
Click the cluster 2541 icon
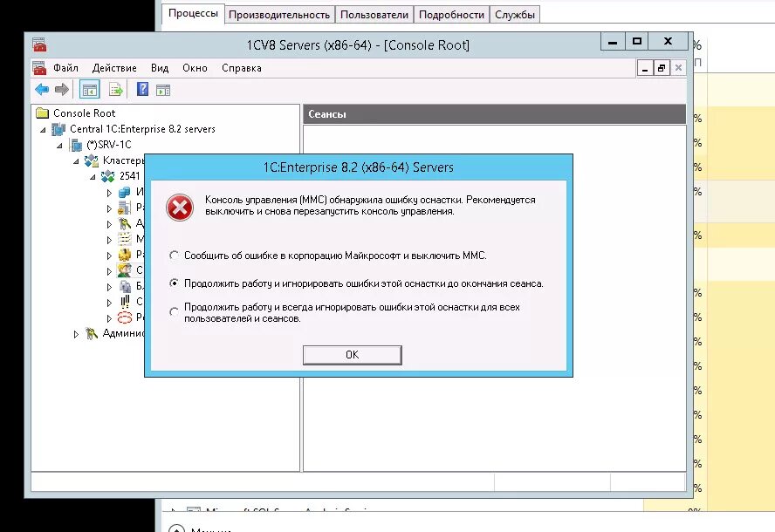(x=107, y=176)
